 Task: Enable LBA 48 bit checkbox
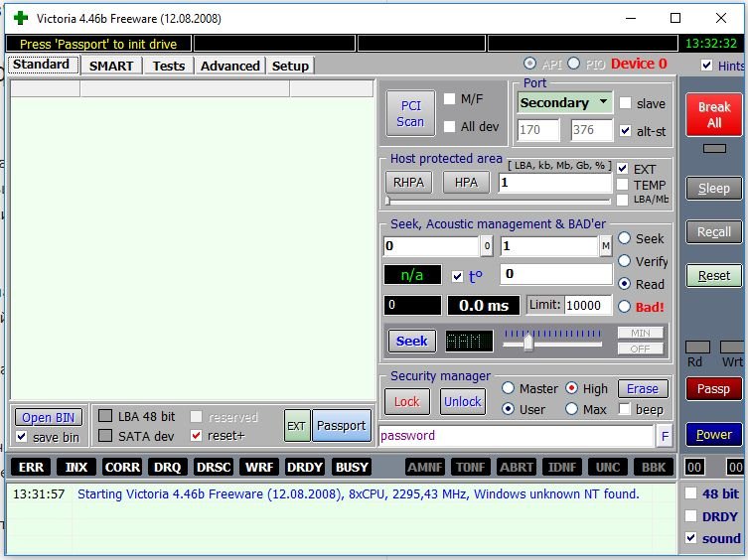coord(105,416)
